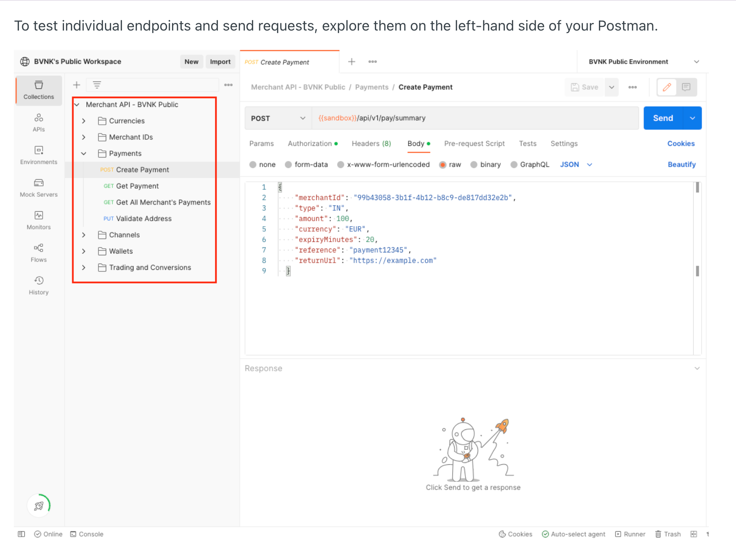Open the History sidebar panel
The image size is (736, 560).
pyautogui.click(x=39, y=286)
